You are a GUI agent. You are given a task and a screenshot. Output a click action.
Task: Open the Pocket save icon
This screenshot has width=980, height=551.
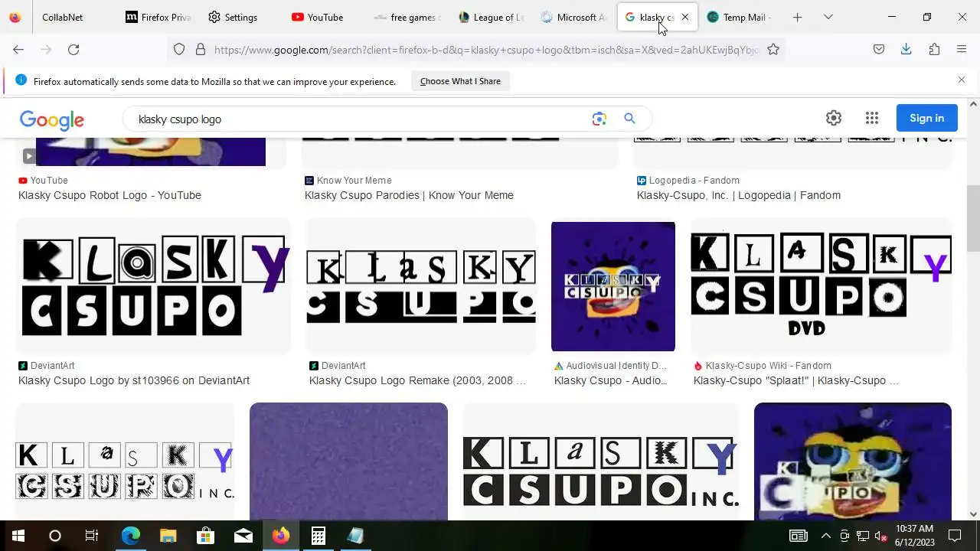point(879,49)
